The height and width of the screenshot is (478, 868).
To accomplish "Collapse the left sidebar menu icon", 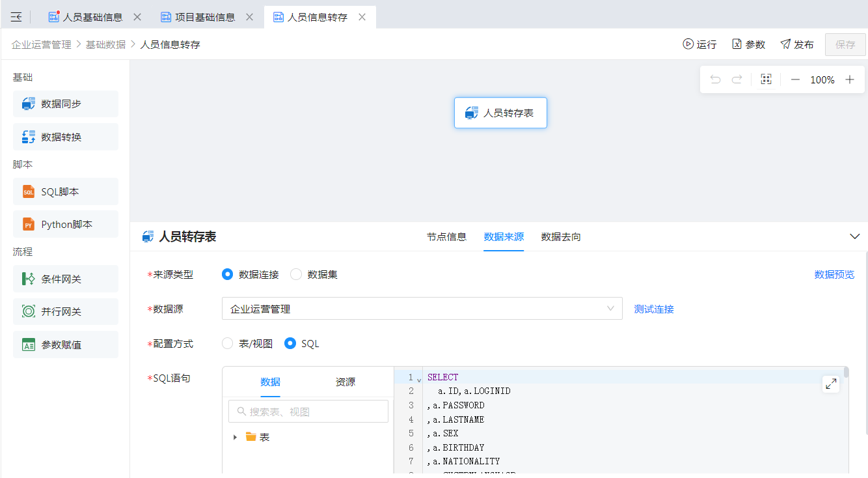I will tap(16, 18).
